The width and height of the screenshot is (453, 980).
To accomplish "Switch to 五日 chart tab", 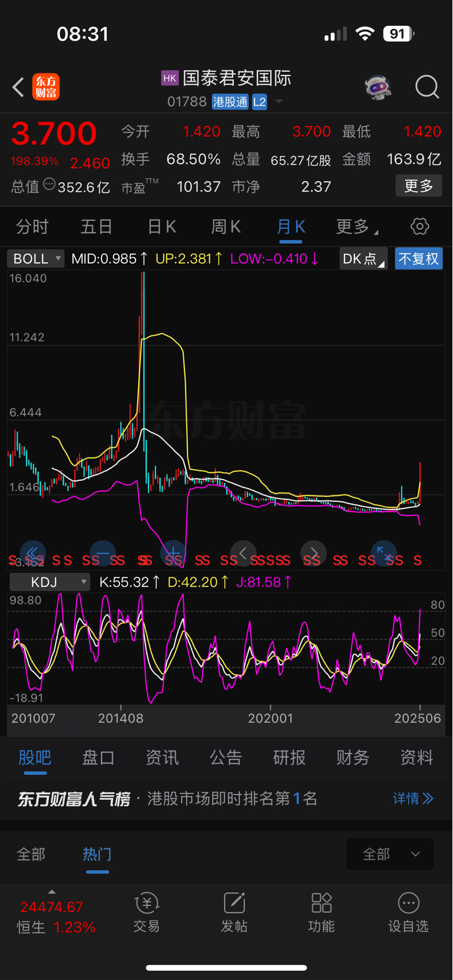I will pos(97,227).
